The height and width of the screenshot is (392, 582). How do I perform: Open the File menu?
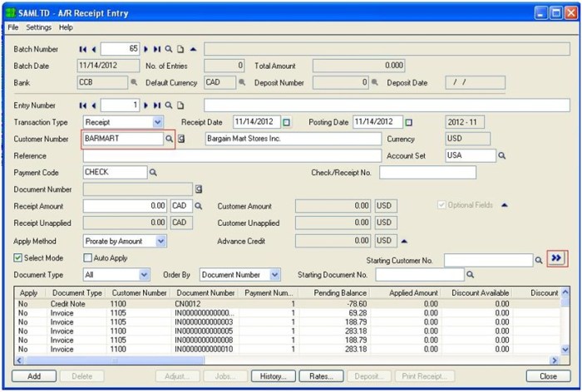coord(13,27)
